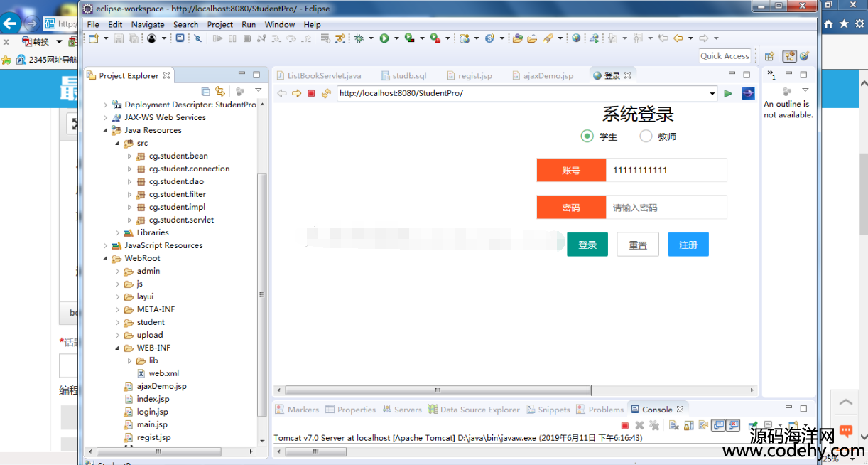Expand the cg.student.servlet package
This screenshot has height=465, width=868.
pyautogui.click(x=129, y=220)
